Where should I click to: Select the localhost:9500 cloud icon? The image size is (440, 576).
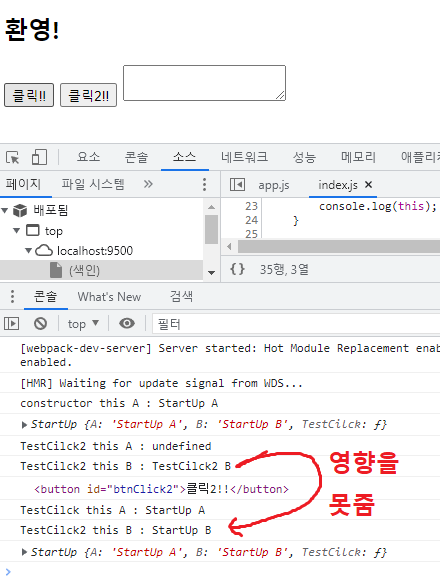coord(44,251)
